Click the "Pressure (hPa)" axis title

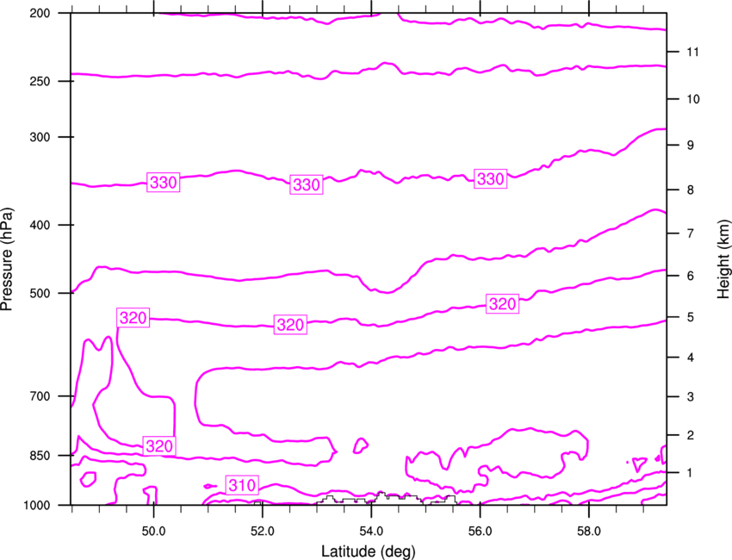[7, 258]
